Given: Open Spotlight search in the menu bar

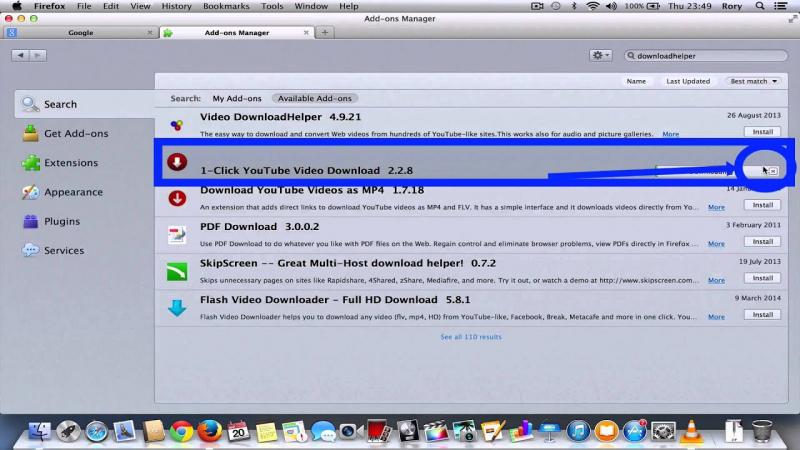Looking at the screenshot, I should 760,6.
